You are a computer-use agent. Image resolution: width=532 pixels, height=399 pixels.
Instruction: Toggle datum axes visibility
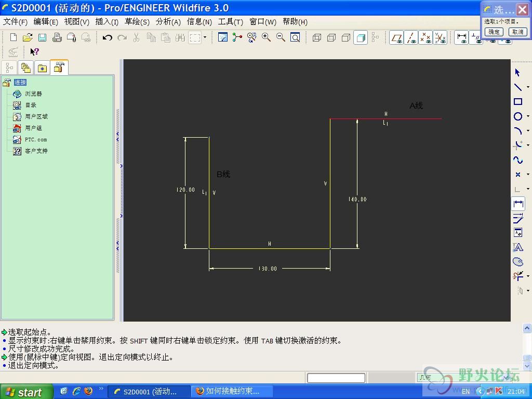tap(411, 37)
